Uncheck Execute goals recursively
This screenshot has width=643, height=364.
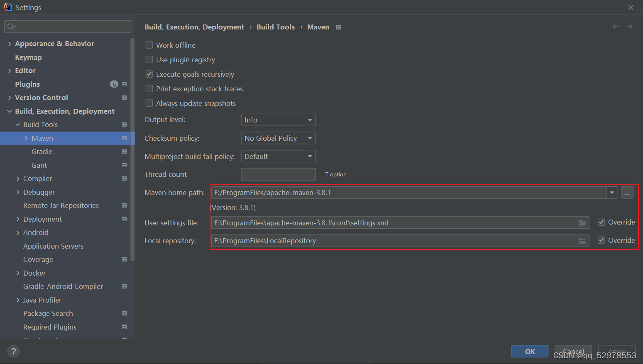[149, 74]
